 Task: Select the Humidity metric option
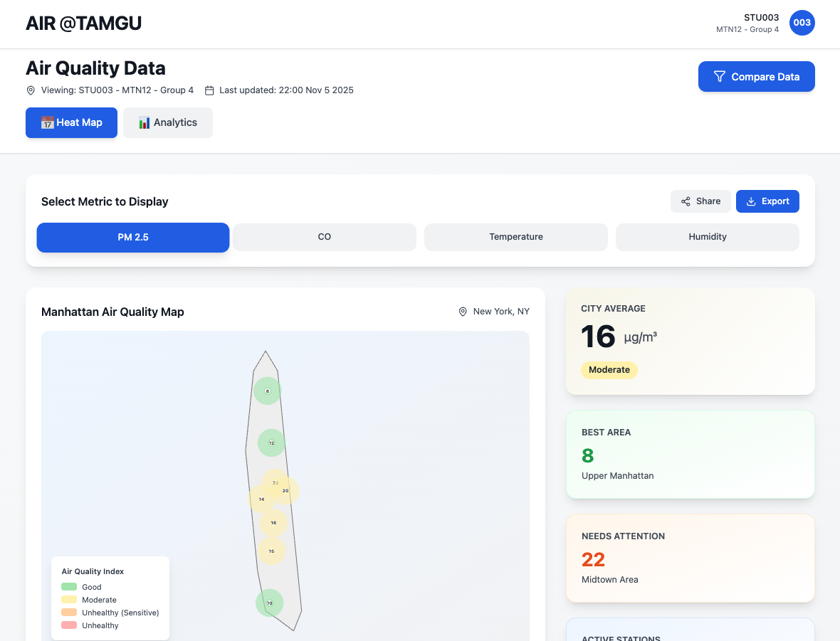point(707,237)
